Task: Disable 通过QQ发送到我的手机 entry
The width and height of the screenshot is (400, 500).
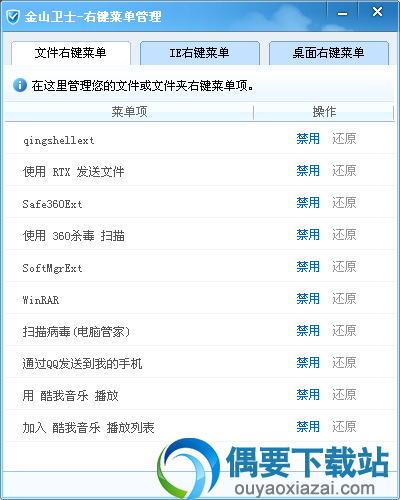Action: [x=308, y=363]
